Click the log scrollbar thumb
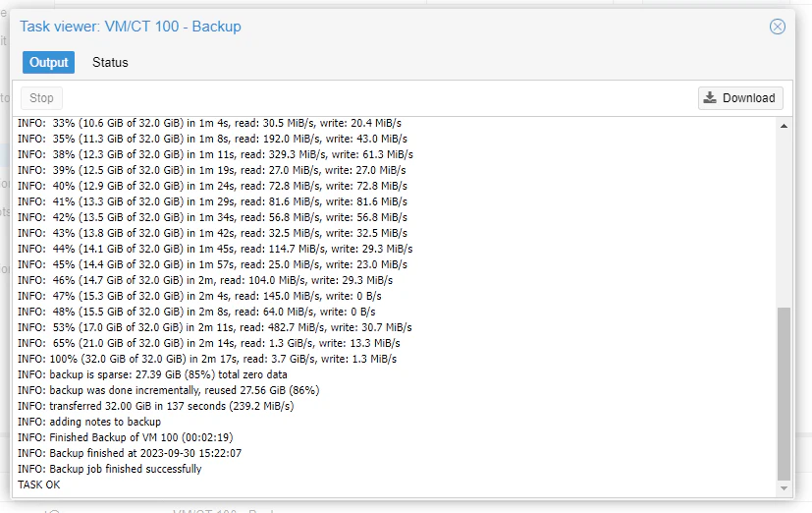The width and height of the screenshot is (812, 513). [x=785, y=394]
